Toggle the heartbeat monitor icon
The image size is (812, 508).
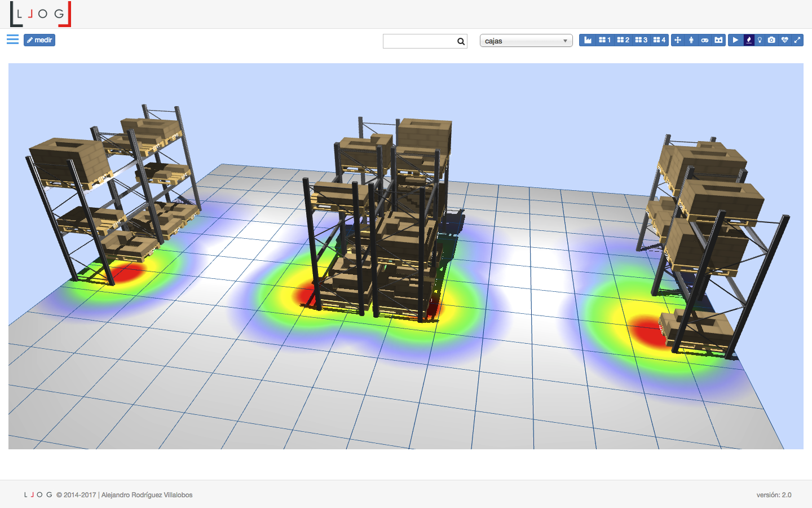coord(784,40)
